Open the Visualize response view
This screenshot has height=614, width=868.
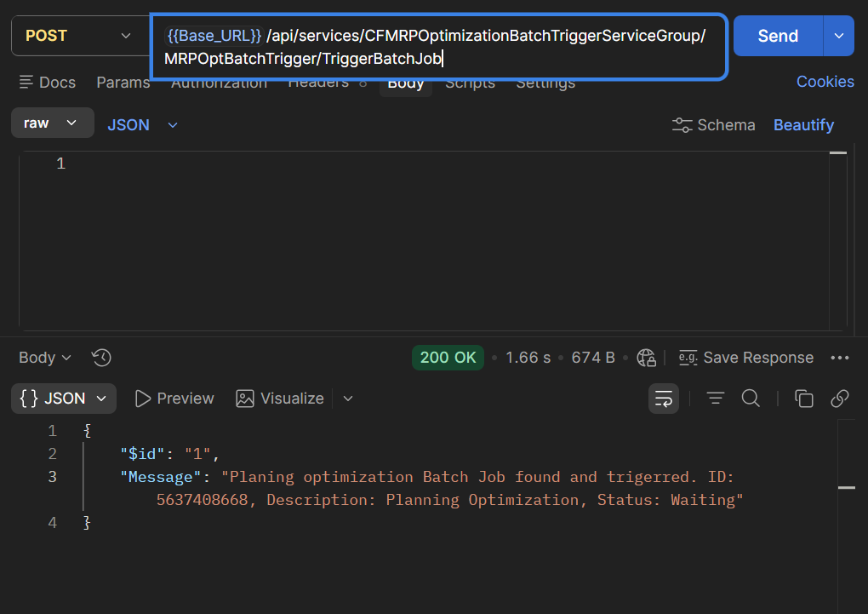click(280, 399)
